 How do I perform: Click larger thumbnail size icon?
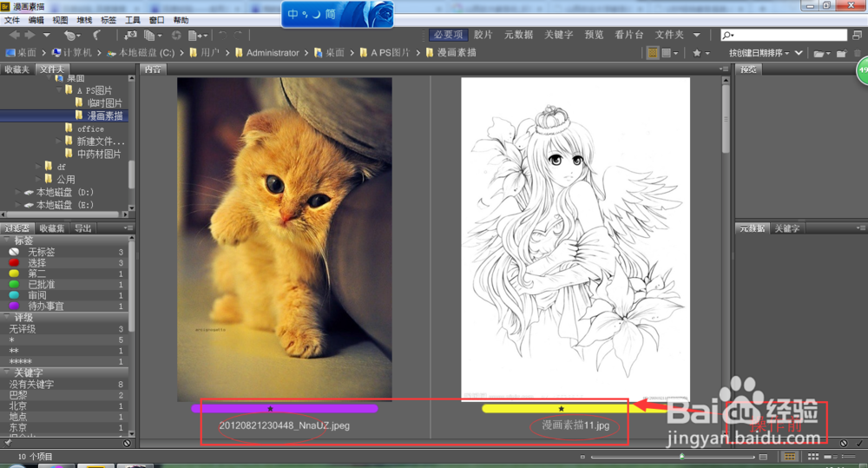(x=763, y=457)
